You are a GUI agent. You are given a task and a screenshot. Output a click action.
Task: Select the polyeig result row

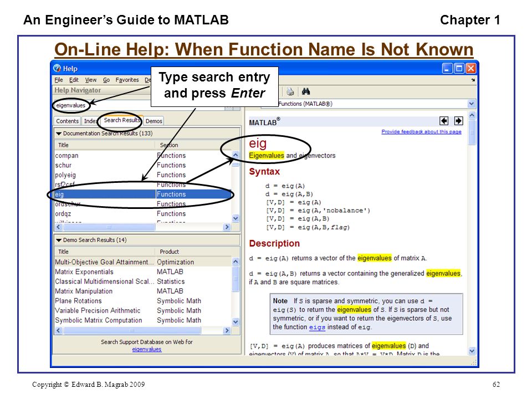coord(142,175)
